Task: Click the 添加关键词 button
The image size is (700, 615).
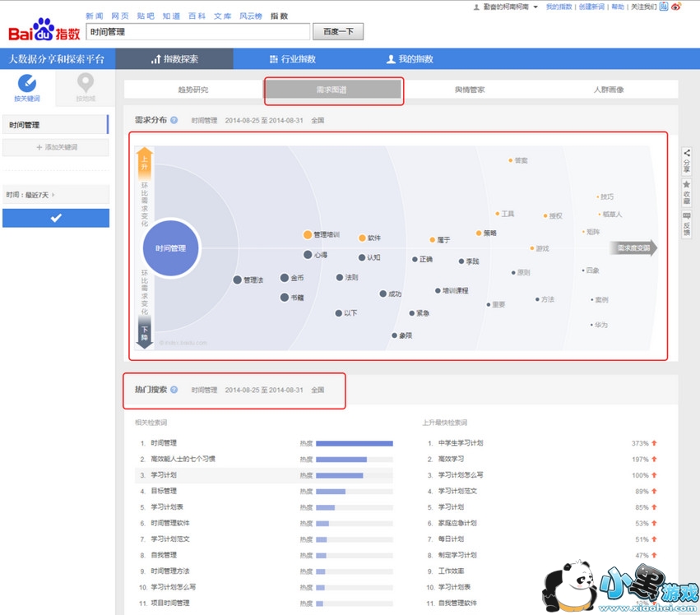Action: click(x=56, y=147)
